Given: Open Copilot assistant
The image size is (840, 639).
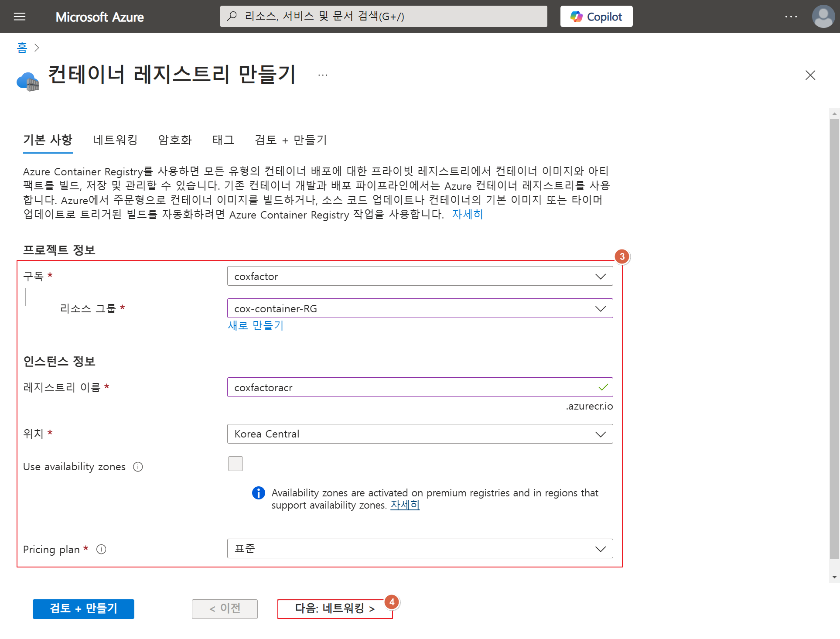Looking at the screenshot, I should point(596,17).
